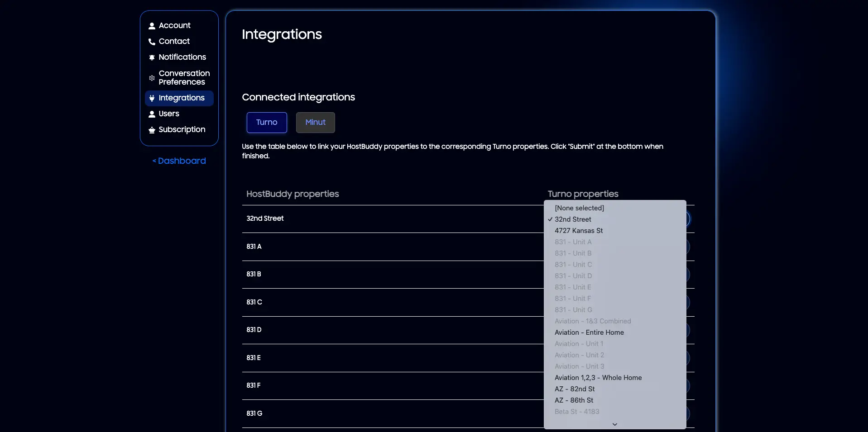Viewport: 868px width, 432px height.
Task: Choose [None selected] in dropdown list
Action: pos(615,208)
